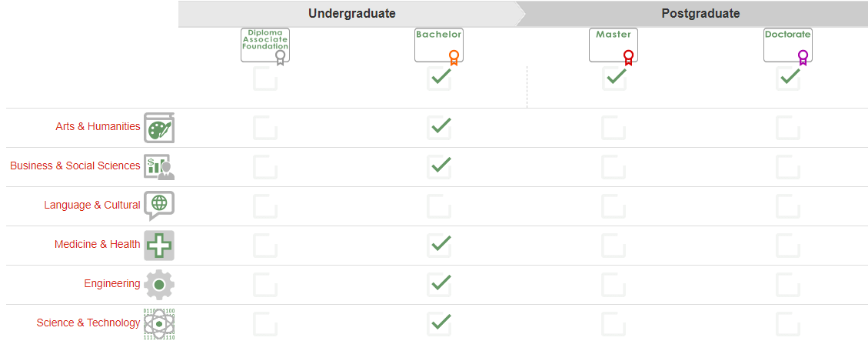Open the Business & Social Sciences link
Screen dimensions: 868x361
tap(75, 165)
